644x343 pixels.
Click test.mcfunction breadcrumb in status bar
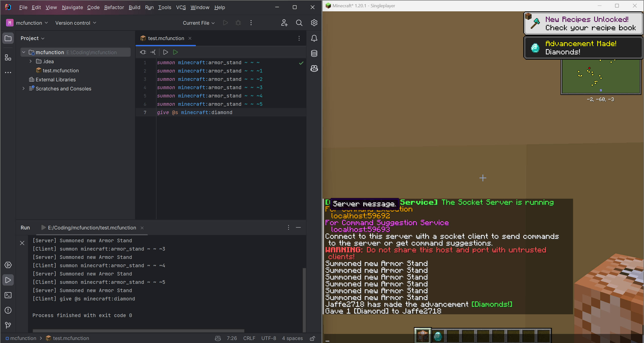coord(67,338)
